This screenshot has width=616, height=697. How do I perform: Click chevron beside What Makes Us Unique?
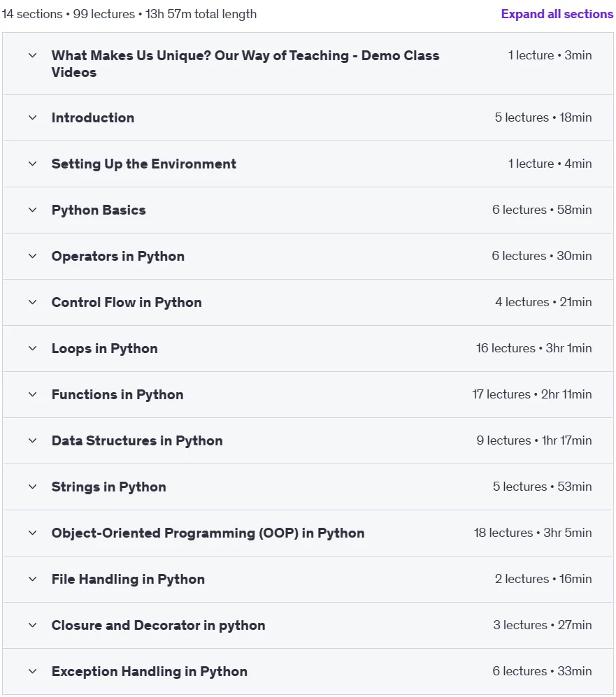point(32,55)
